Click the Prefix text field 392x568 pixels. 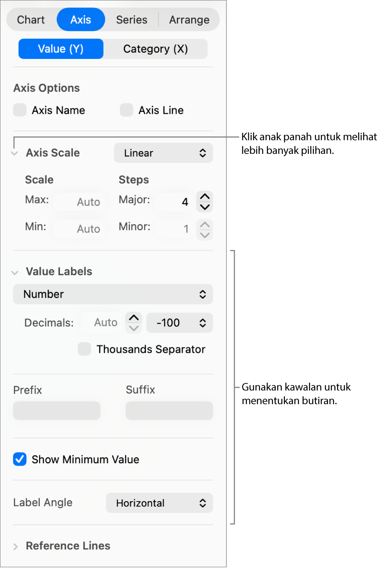(57, 411)
